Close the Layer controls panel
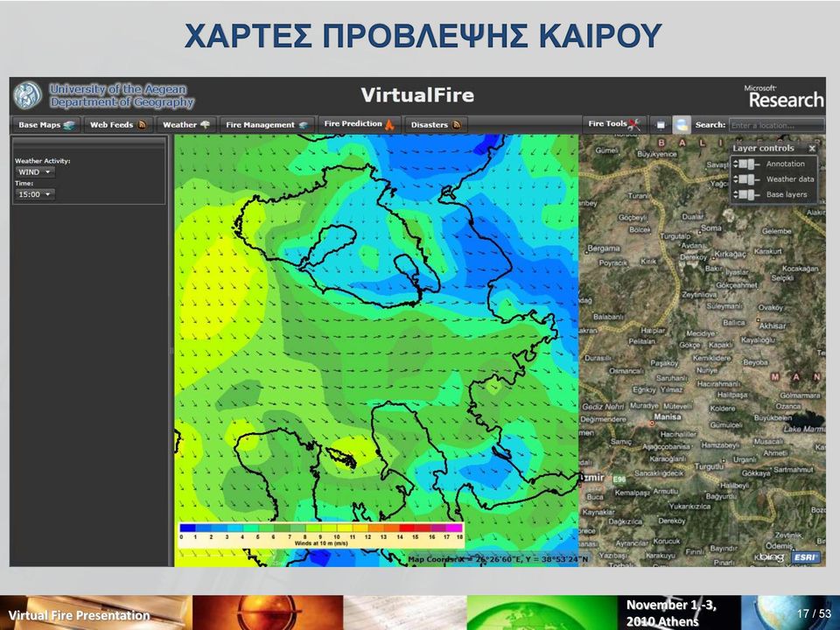This screenshot has width=840, height=630. (x=812, y=149)
